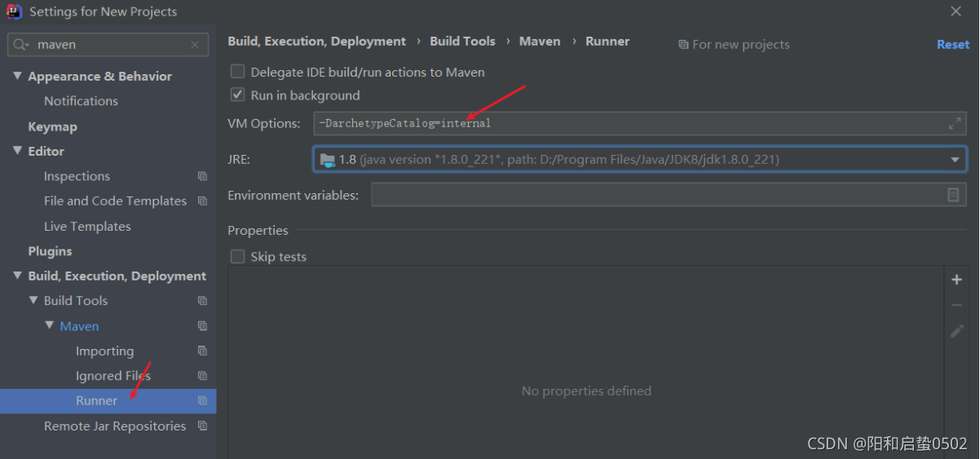Open the Keymap settings
Image resolution: width=980 pixels, height=459 pixels.
coord(52,126)
